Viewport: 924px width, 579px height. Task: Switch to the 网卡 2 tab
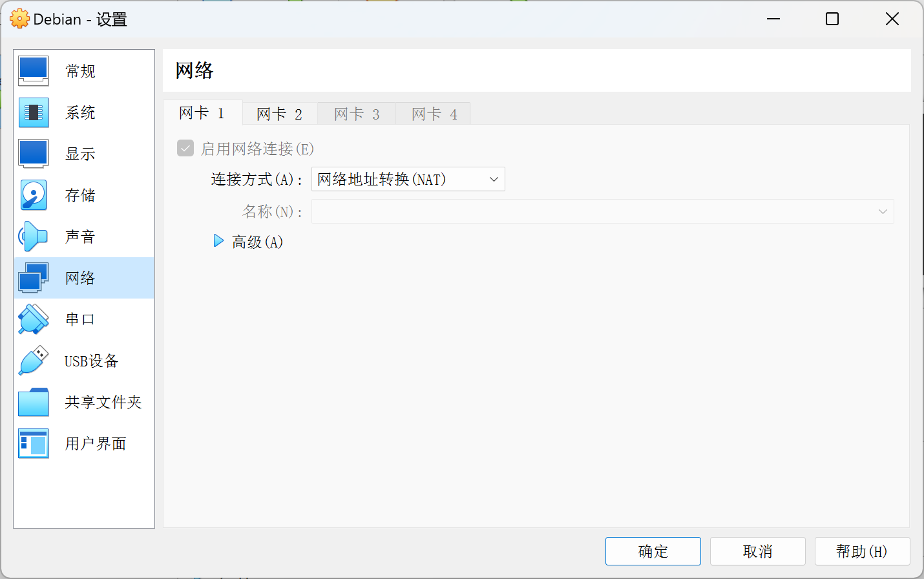[x=280, y=114]
